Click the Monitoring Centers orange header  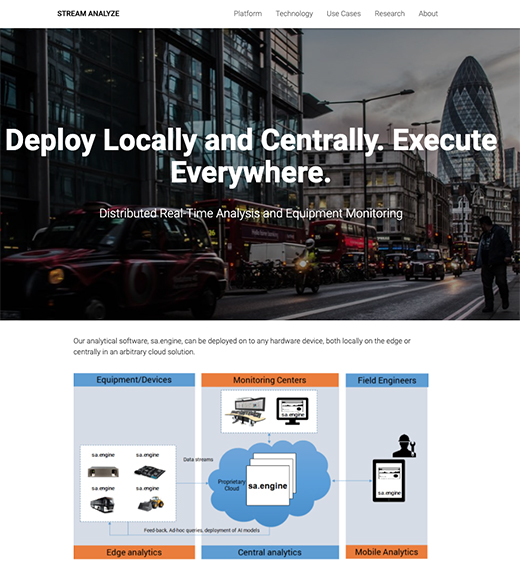pos(270,380)
